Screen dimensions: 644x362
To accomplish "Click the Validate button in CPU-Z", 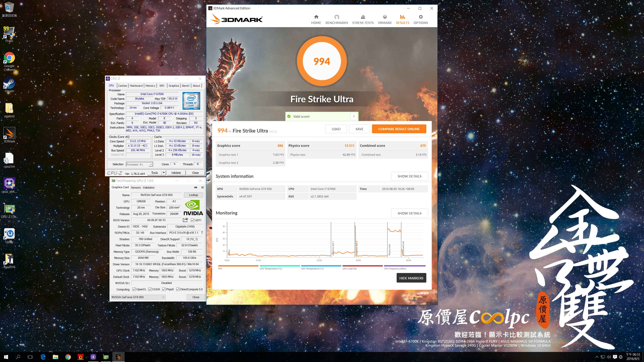I will [176, 173].
